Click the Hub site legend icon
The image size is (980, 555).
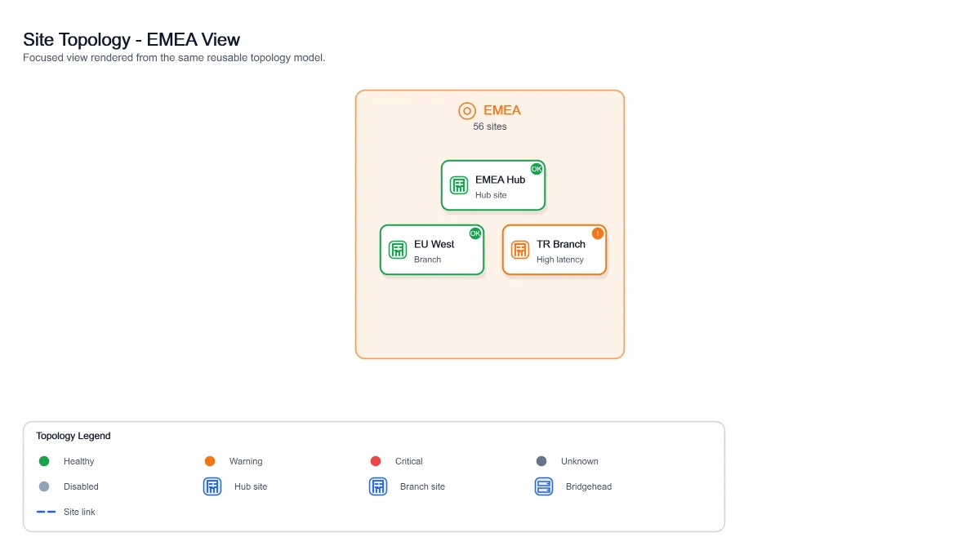click(x=212, y=486)
